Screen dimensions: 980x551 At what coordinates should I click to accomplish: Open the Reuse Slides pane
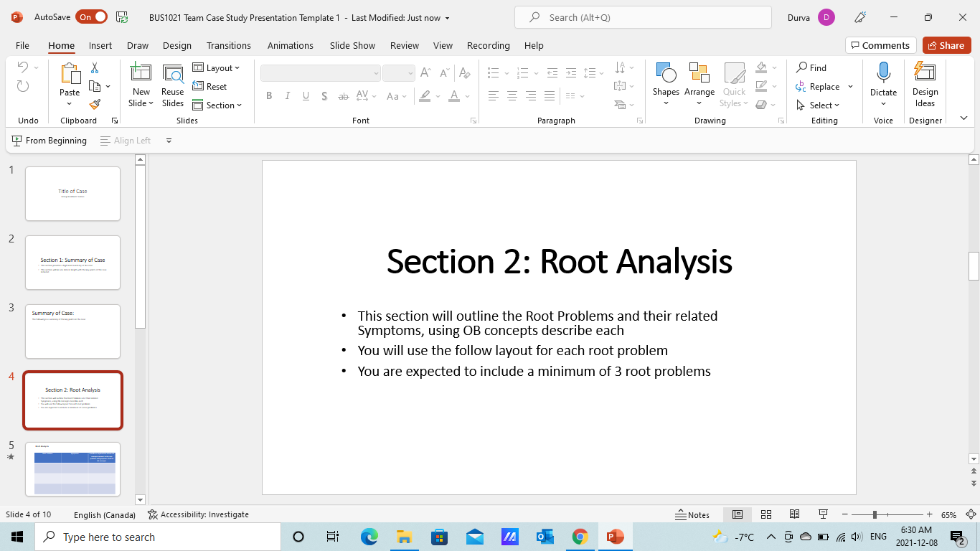point(172,85)
